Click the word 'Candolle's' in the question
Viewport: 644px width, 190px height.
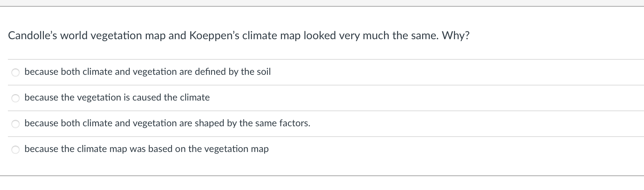point(32,36)
